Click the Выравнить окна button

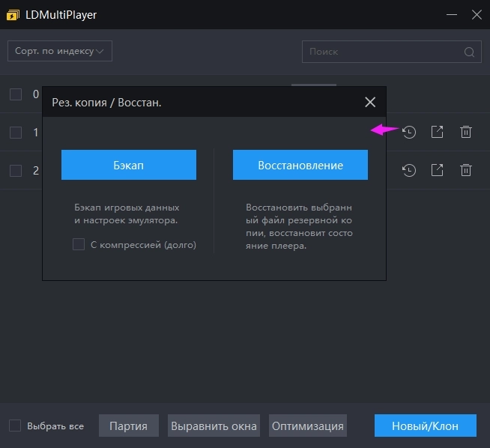click(x=214, y=426)
